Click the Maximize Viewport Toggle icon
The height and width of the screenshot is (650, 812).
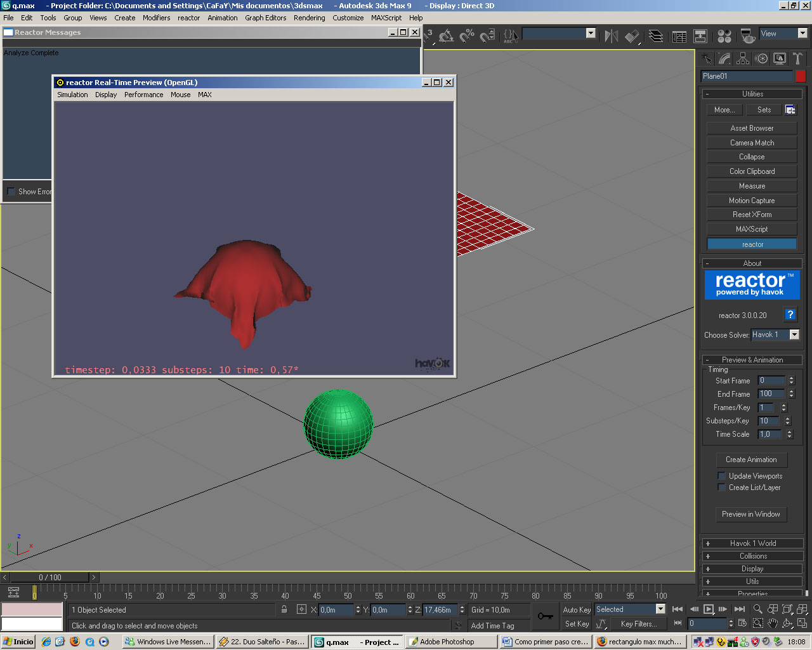(802, 623)
